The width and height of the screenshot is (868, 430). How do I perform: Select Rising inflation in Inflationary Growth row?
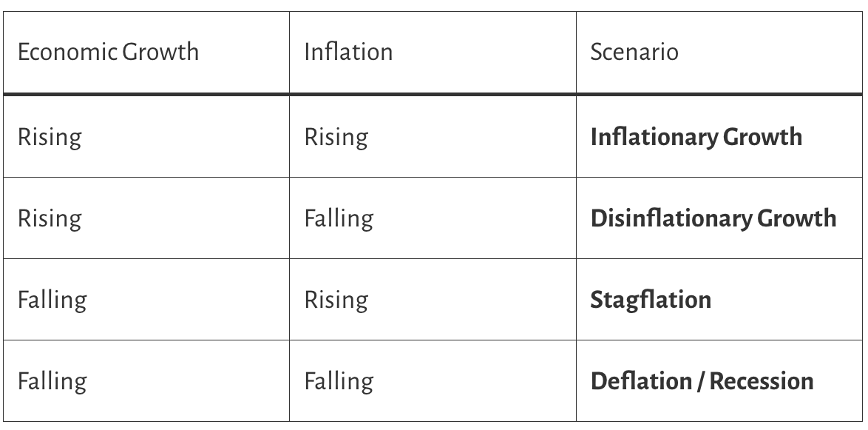click(336, 137)
